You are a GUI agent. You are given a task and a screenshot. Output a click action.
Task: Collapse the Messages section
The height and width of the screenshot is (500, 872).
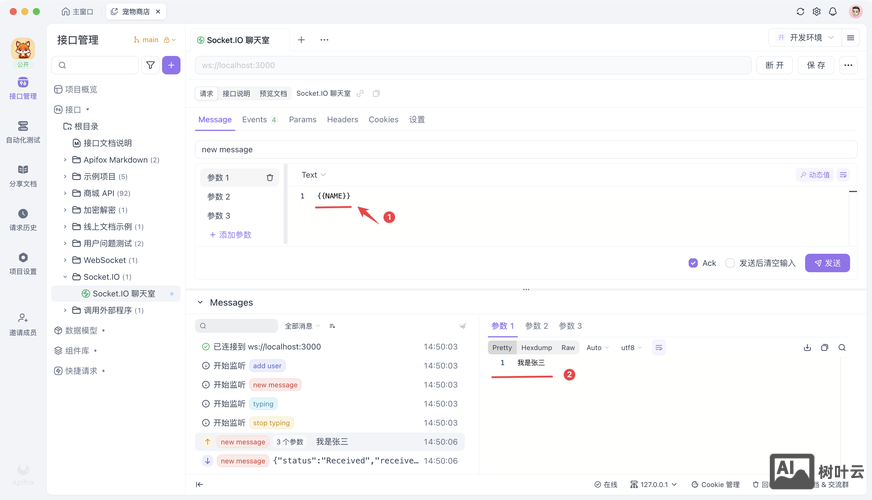point(200,303)
